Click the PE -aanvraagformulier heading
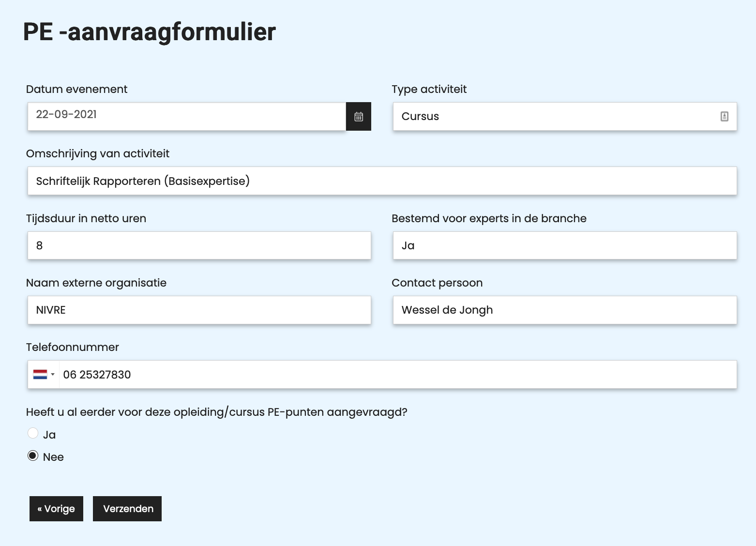 (149, 32)
